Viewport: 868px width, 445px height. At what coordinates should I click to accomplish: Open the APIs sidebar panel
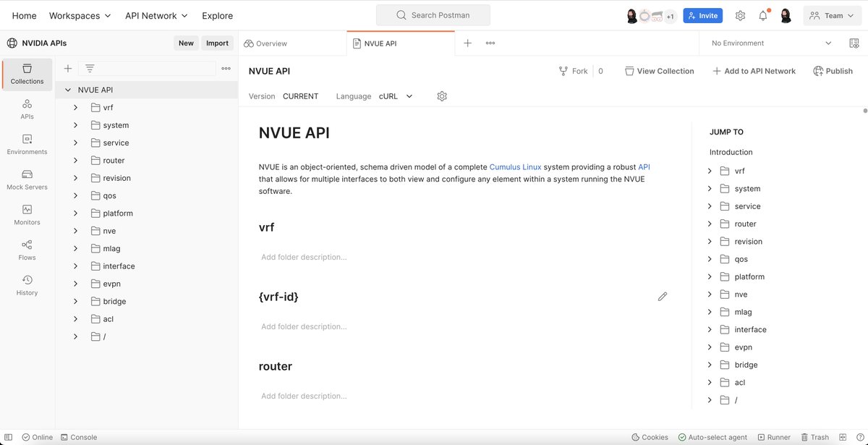coord(27,109)
